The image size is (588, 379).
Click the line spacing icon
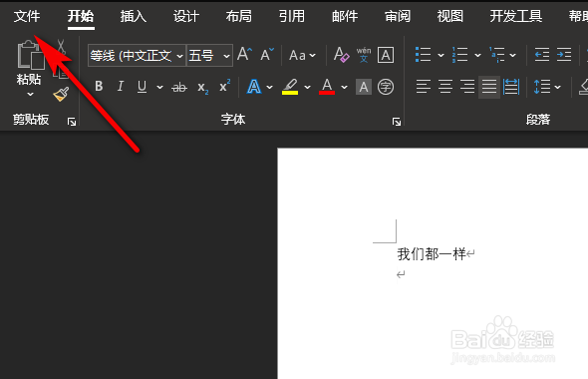coord(541,87)
